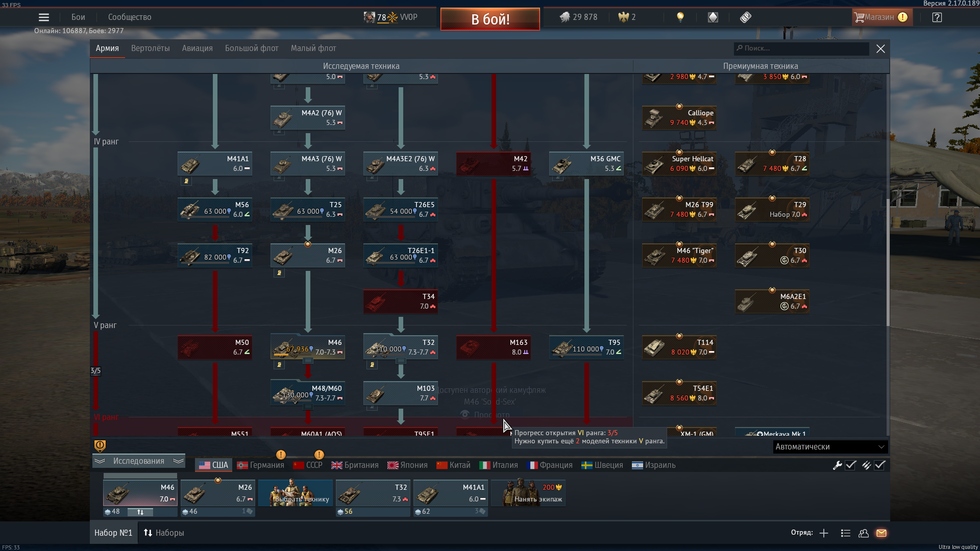Click the Поиск search field

[x=801, y=48]
